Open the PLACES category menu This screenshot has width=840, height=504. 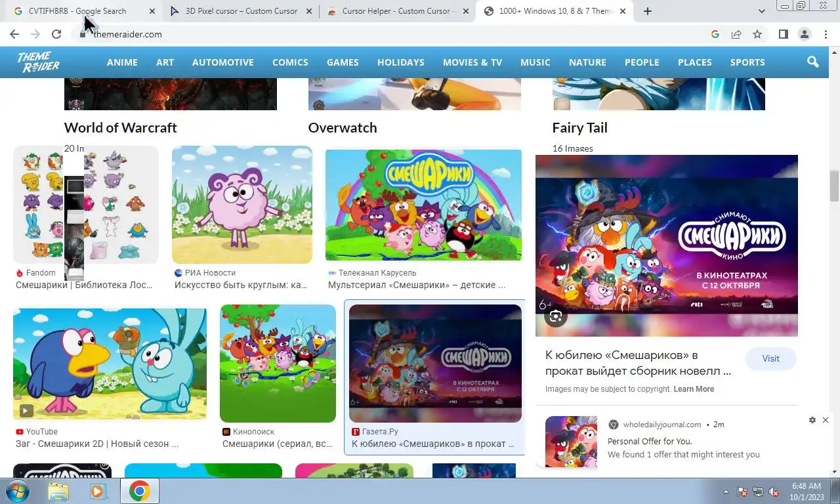[695, 62]
